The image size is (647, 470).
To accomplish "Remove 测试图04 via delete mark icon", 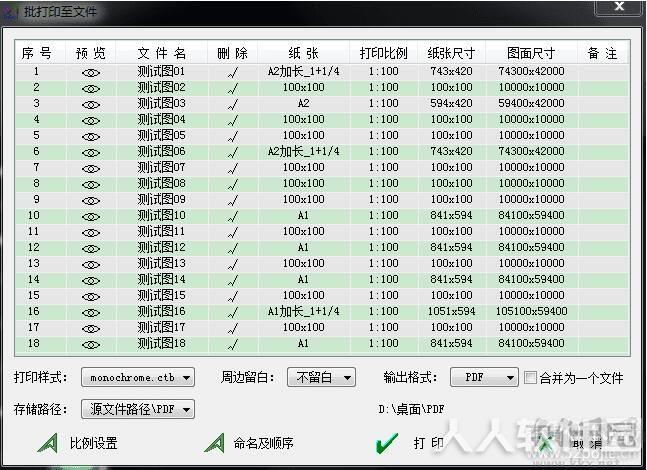I will pos(233,121).
